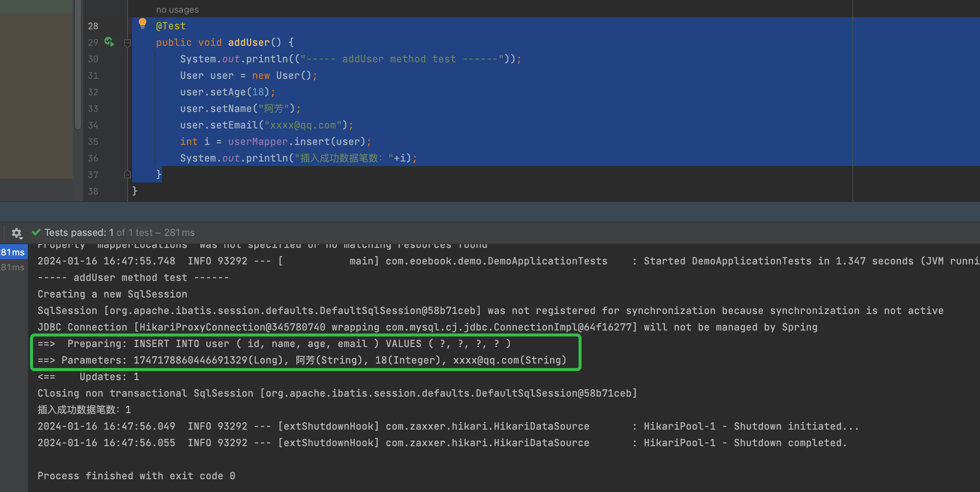Click the green Tests passed checkmark icon
Screen dimensions: 980x492
36,232
